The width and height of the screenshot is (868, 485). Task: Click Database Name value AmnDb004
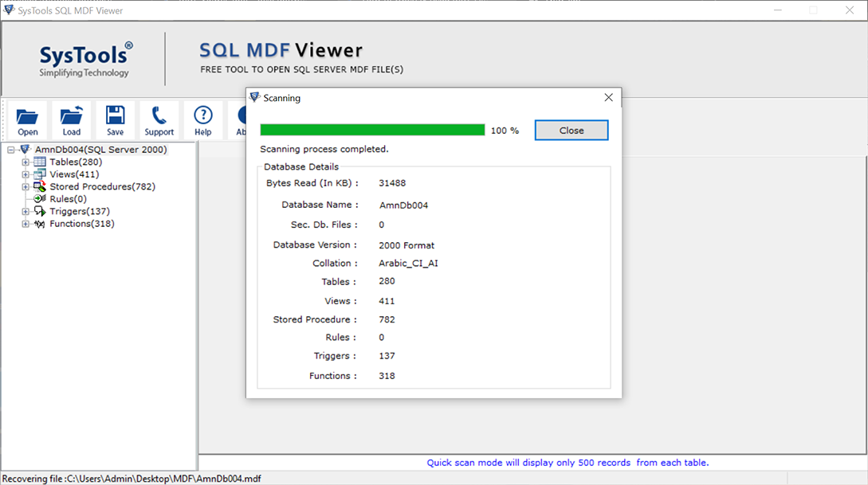click(x=403, y=205)
